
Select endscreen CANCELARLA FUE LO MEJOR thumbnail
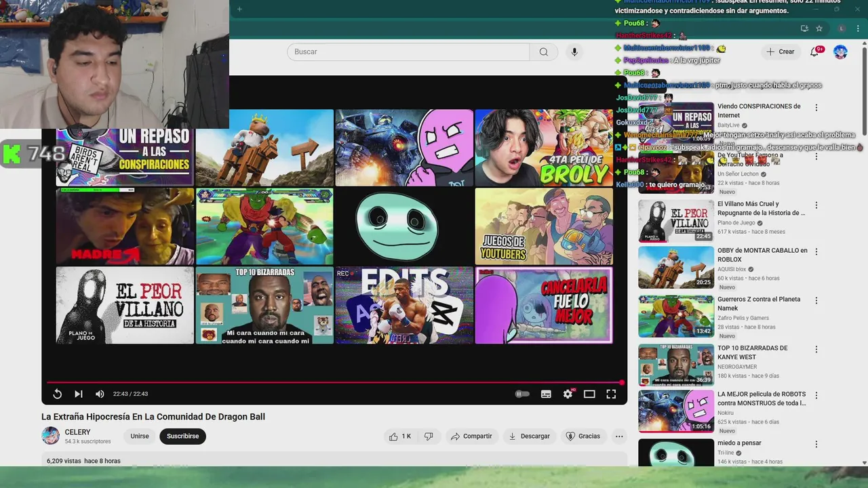click(544, 305)
